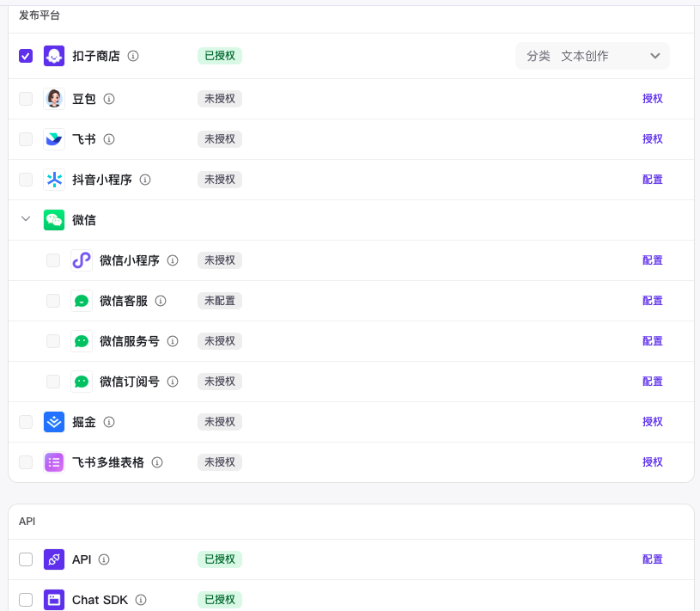
Task: Open info tooltip next to 抖音小程序
Action: click(x=145, y=180)
